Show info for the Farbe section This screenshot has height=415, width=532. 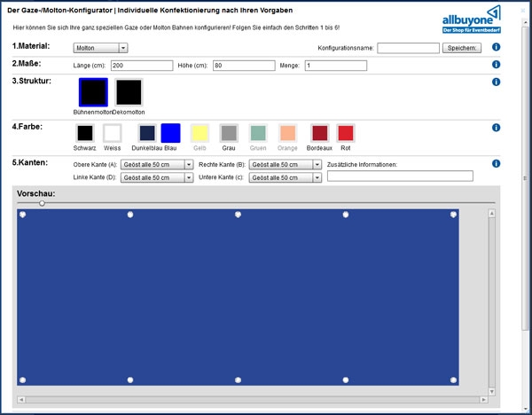496,128
